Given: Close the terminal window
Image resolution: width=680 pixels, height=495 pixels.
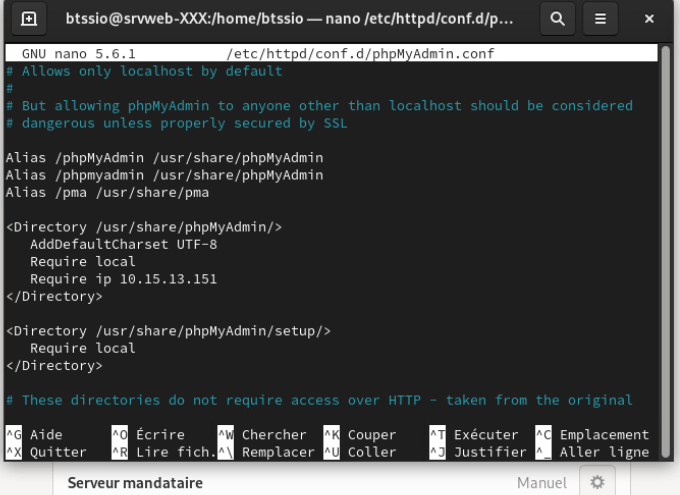Looking at the screenshot, I should 649,19.
